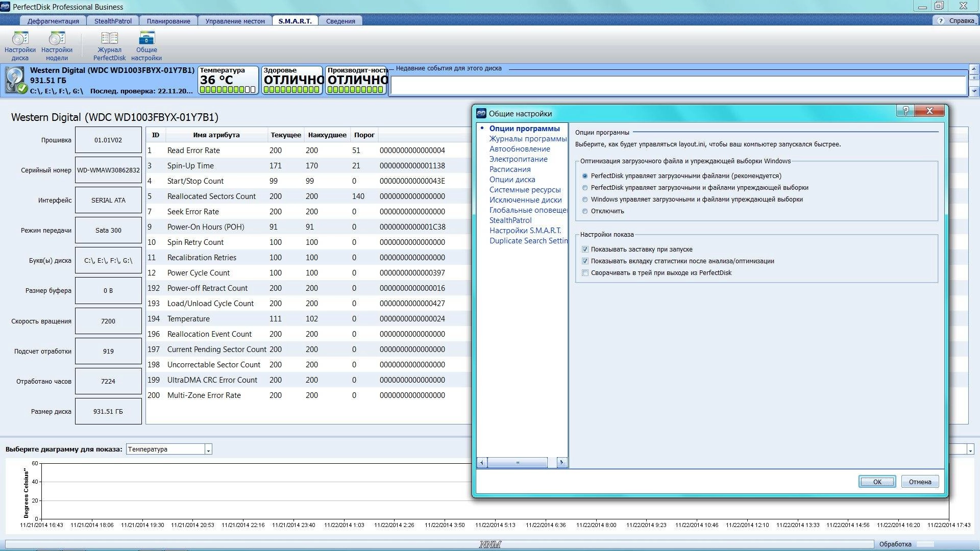Select the Reallocated Sectors Count row
The height and width of the screenshot is (551, 980).
coord(308,196)
